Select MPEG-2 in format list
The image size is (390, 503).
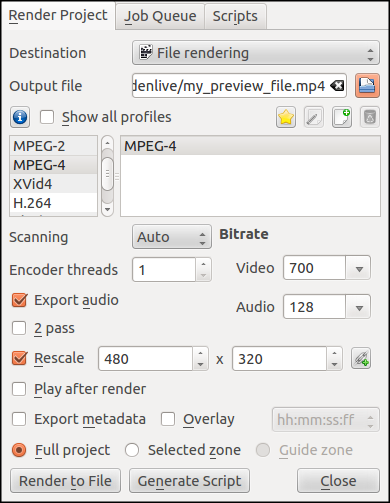[53, 146]
